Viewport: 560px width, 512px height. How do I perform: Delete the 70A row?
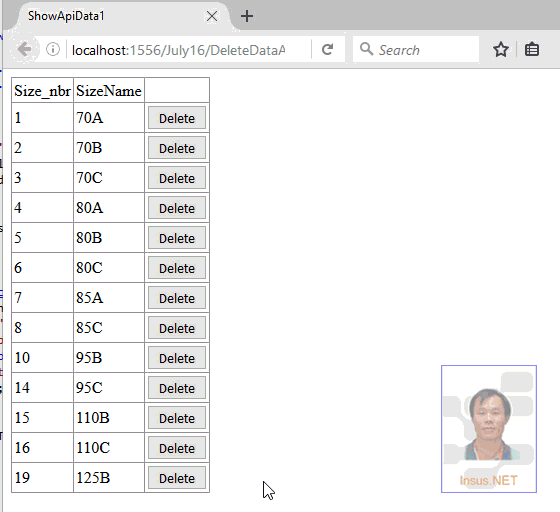(x=177, y=118)
